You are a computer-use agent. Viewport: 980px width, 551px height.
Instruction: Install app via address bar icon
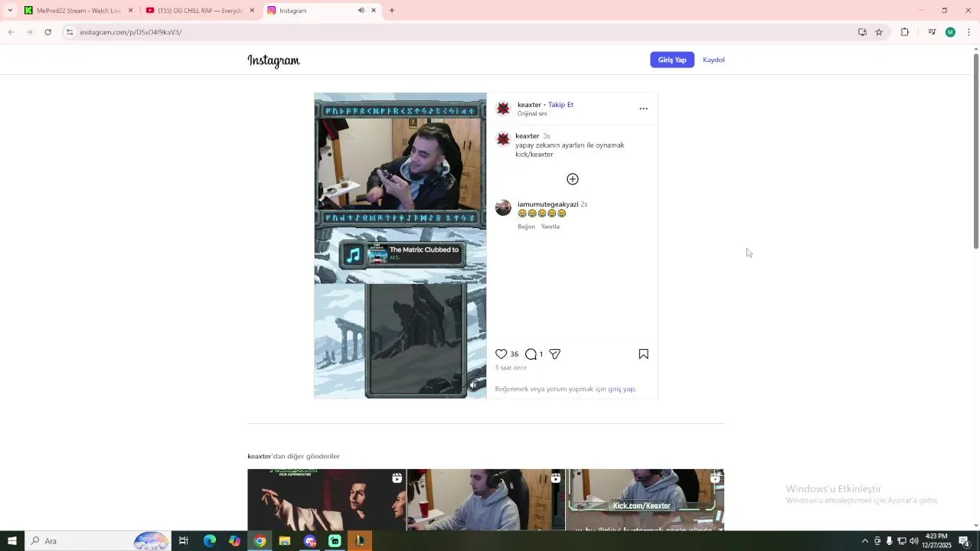(862, 32)
